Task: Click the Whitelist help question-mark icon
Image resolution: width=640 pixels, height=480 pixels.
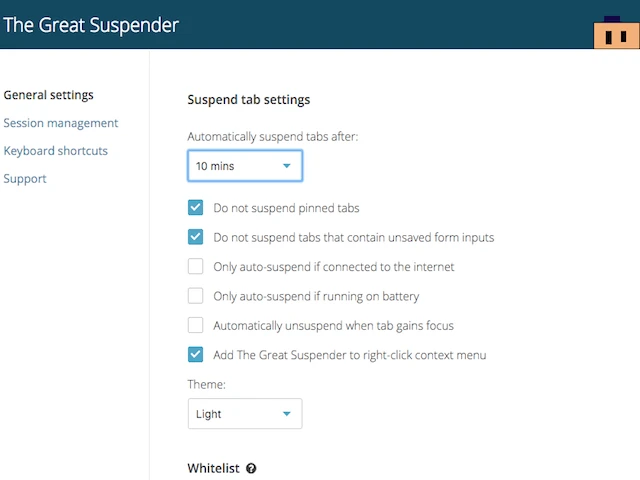Action: pos(251,468)
